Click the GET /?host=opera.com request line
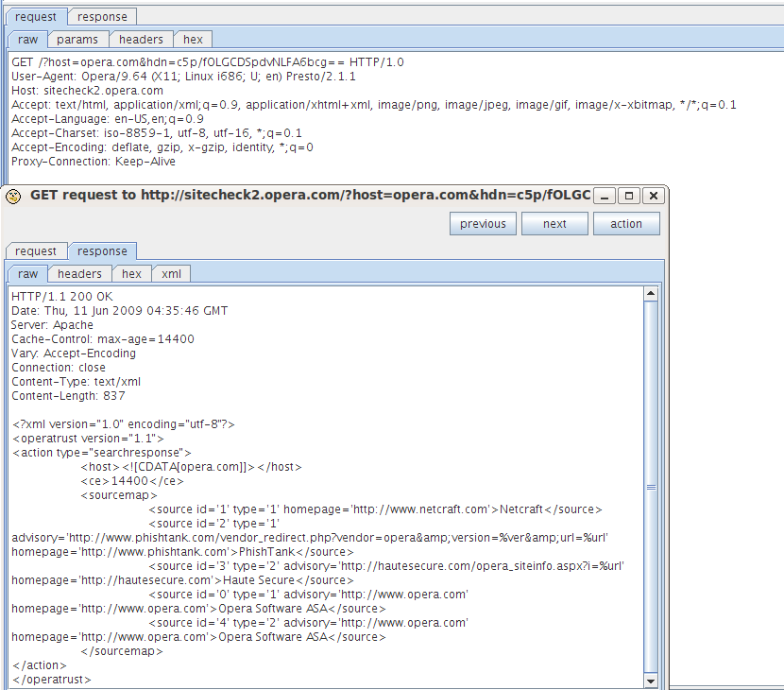The width and height of the screenshot is (784, 690). (x=208, y=62)
